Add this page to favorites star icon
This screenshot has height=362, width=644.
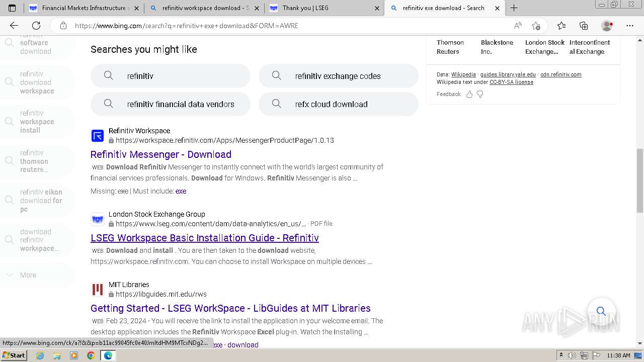[536, 26]
